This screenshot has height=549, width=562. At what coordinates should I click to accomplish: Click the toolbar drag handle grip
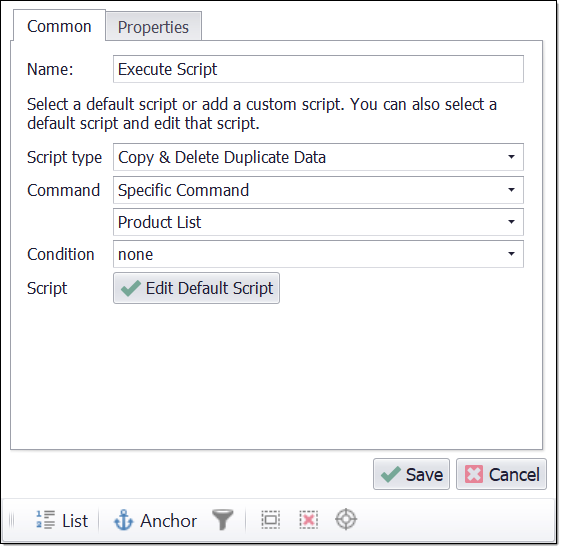point(12,522)
